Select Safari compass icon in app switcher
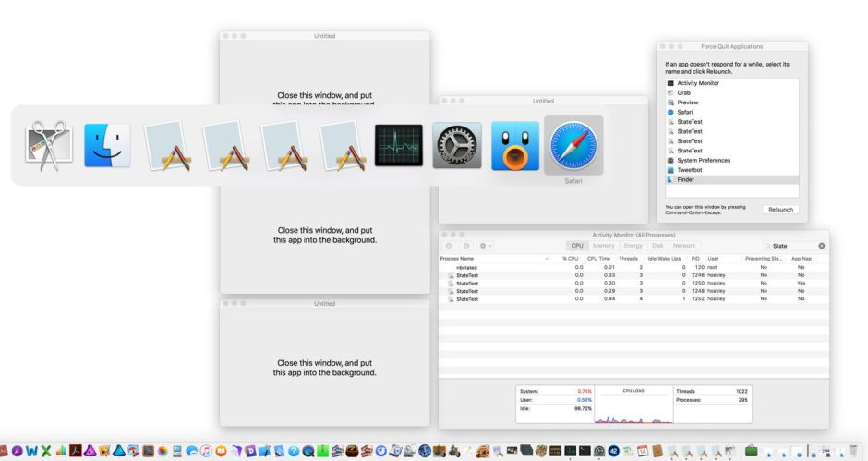The height and width of the screenshot is (461, 868). (x=573, y=145)
